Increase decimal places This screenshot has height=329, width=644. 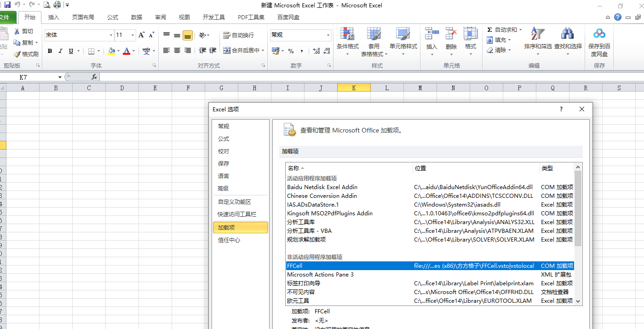pos(316,51)
